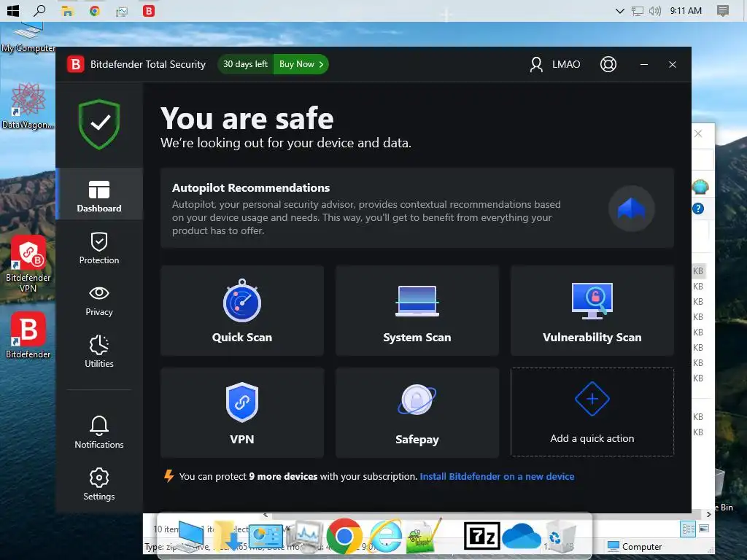Click the Explorer horizontal scrollbar left arrow
Screen dimensions: 747x560
266,515
